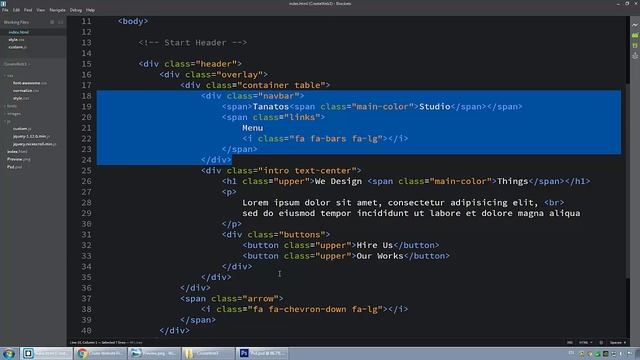Open normalize.css in file tree

click(x=26, y=91)
